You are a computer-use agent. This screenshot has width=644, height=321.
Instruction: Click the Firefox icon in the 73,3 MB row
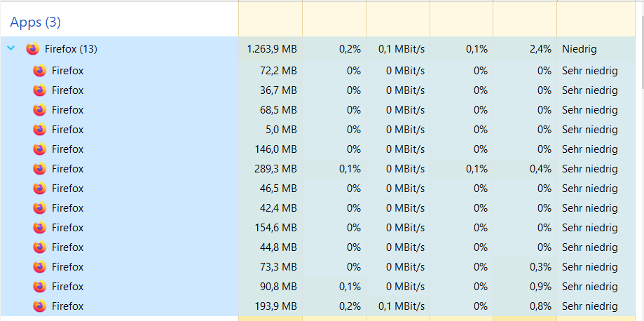39,267
